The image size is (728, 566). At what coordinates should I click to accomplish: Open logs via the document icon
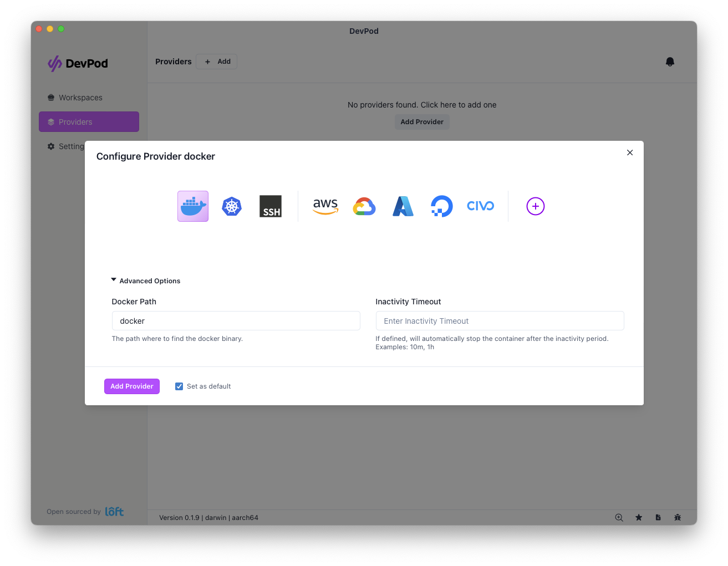pos(658,517)
